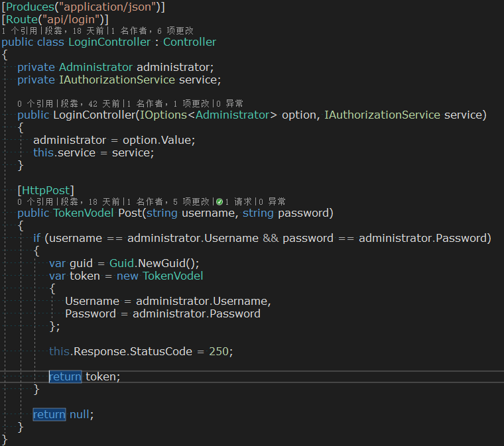The image size is (504, 446).
Task: Click string keyword before password parameter
Action: click(258, 213)
